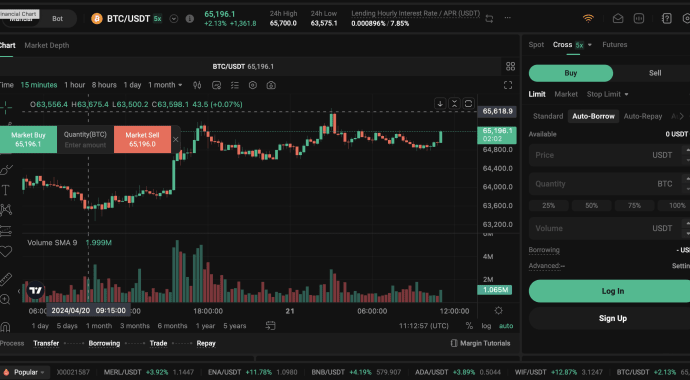690x380 pixels.
Task: Click the go-to-date calendar icon
Action: tap(270, 325)
